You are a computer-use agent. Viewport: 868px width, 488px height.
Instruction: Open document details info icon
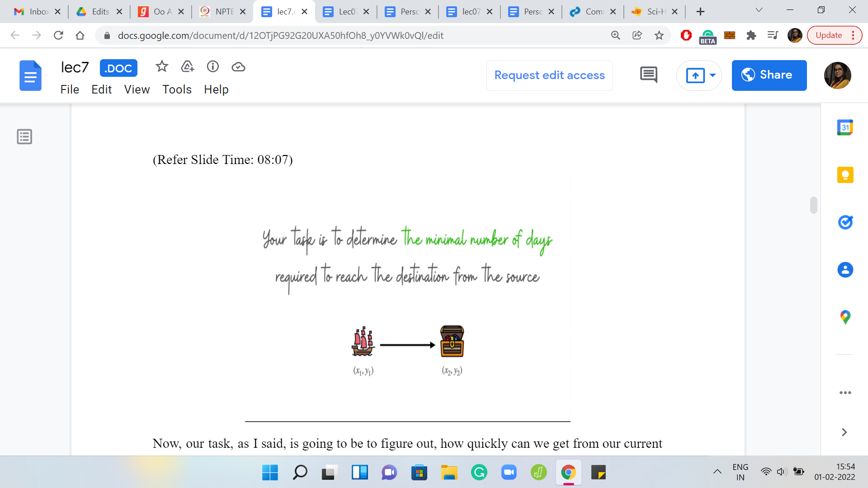(x=212, y=67)
